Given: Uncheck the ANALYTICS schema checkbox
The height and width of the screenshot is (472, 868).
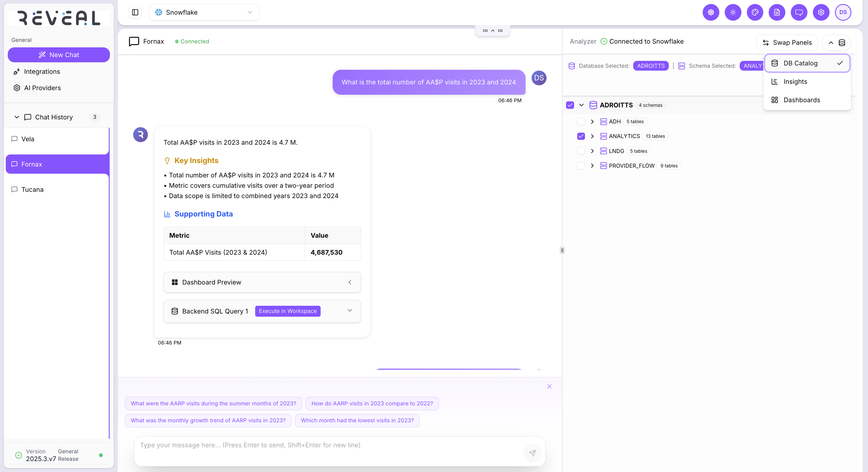Looking at the screenshot, I should [x=581, y=136].
